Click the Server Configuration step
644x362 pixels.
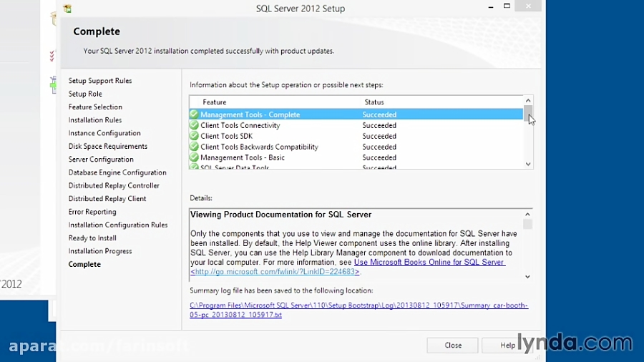click(x=101, y=160)
